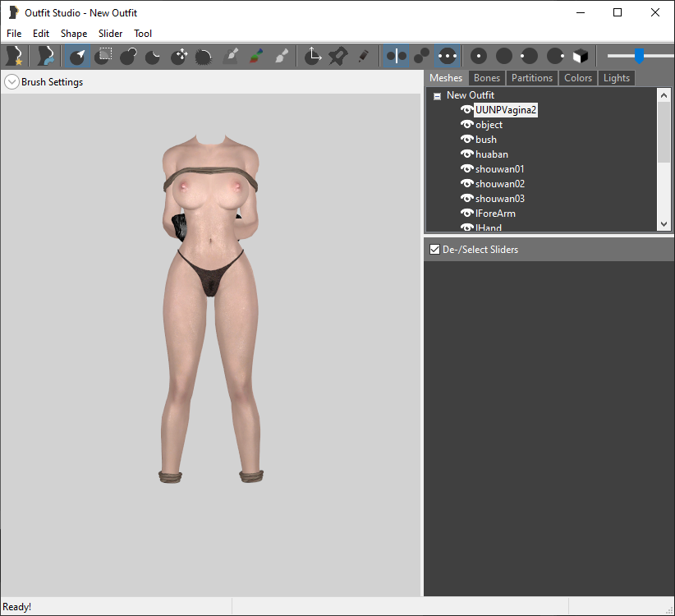The image size is (675, 616).
Task: Switch to the Lights tab
Action: (x=616, y=78)
